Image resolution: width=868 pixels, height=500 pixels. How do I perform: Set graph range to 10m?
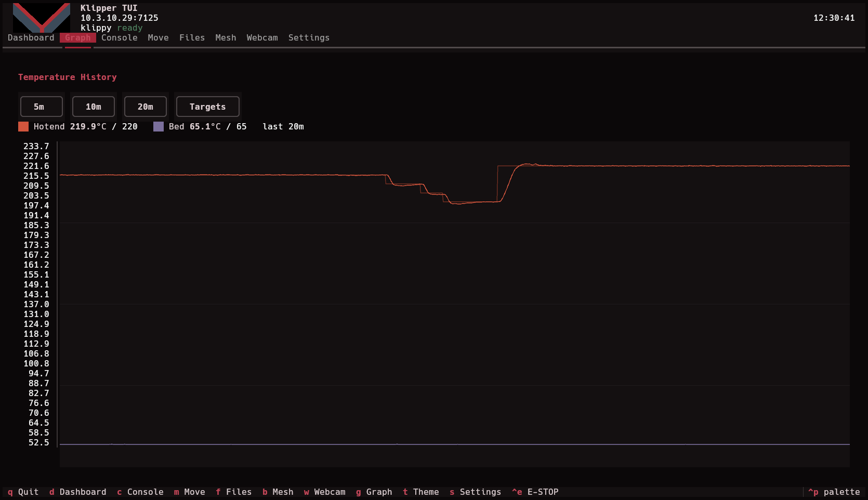(94, 107)
